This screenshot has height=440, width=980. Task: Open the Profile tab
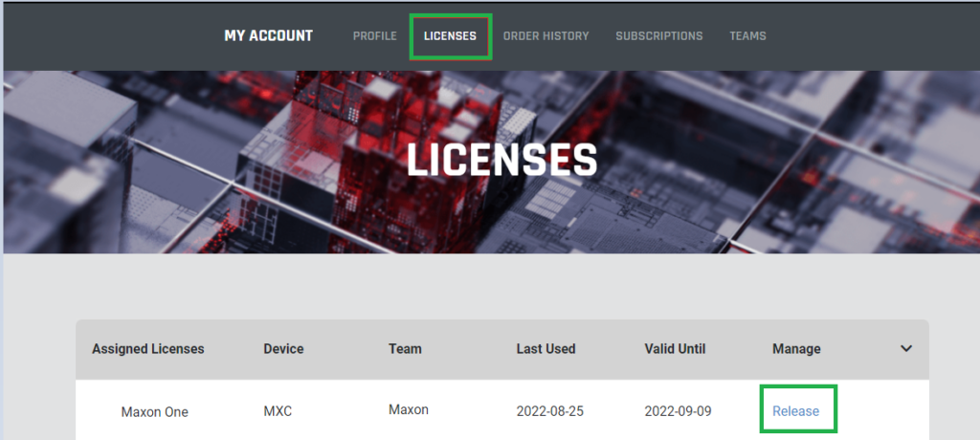pos(374,36)
